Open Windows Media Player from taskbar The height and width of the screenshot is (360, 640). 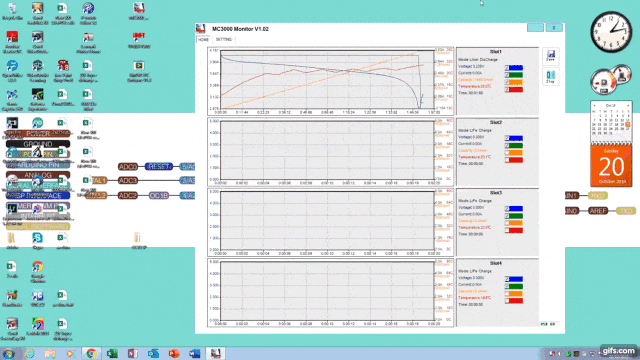point(70,353)
